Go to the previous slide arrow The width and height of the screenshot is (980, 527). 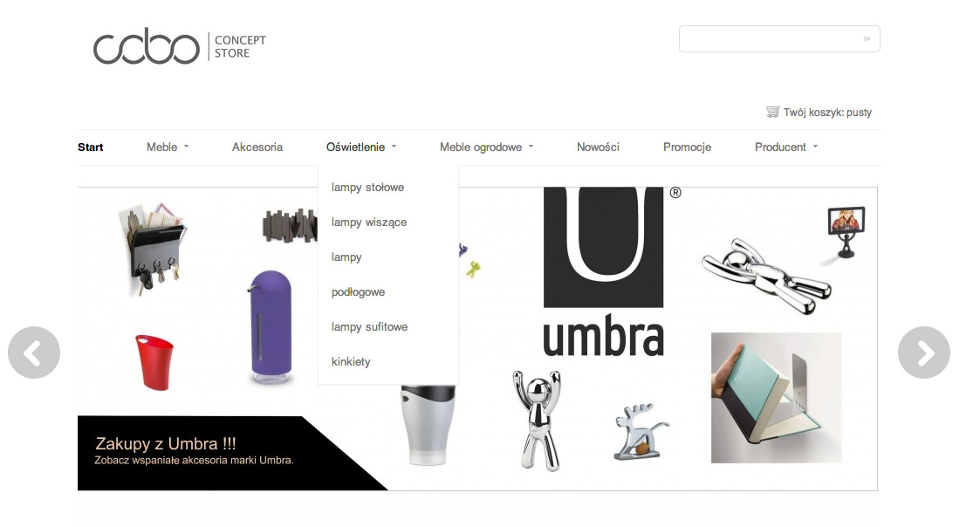point(34,352)
